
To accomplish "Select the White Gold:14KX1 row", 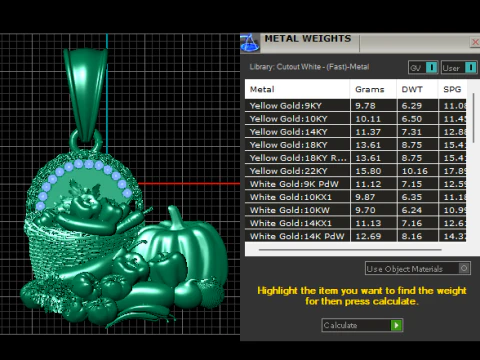I will (x=356, y=223).
